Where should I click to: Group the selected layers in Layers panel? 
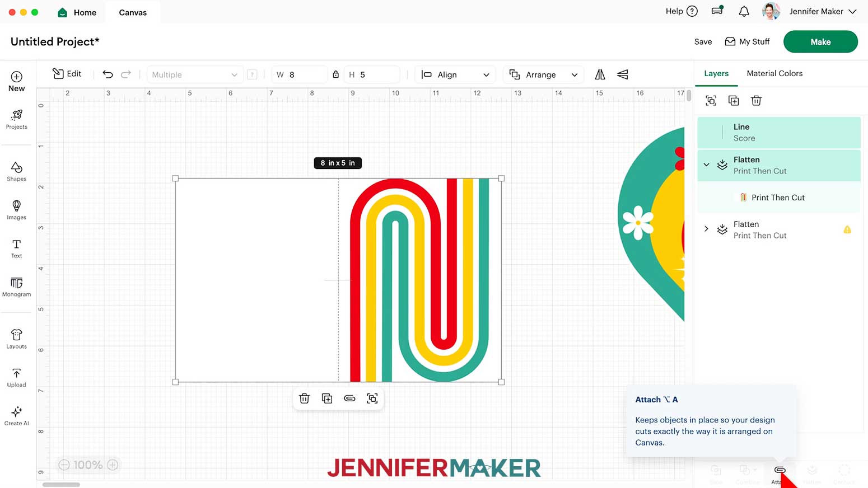point(711,101)
